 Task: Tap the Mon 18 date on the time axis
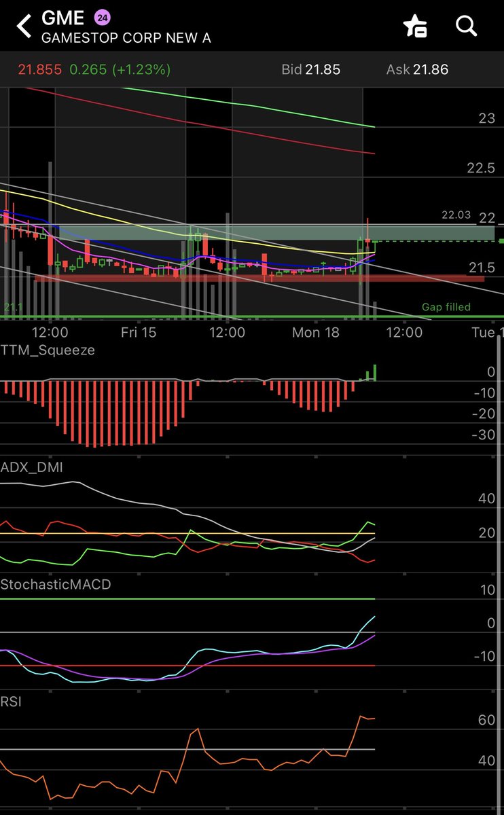[x=315, y=333]
